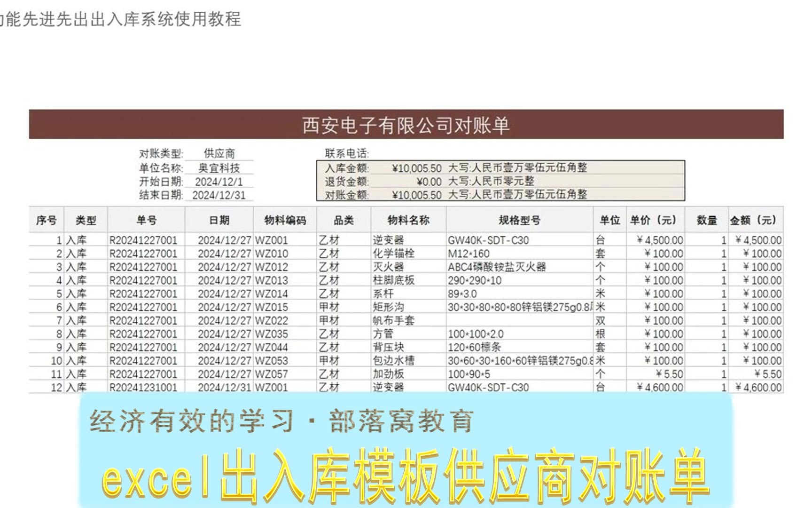The image size is (812, 508).
Task: Select the 金额（元） column header
Action: pos(753,220)
